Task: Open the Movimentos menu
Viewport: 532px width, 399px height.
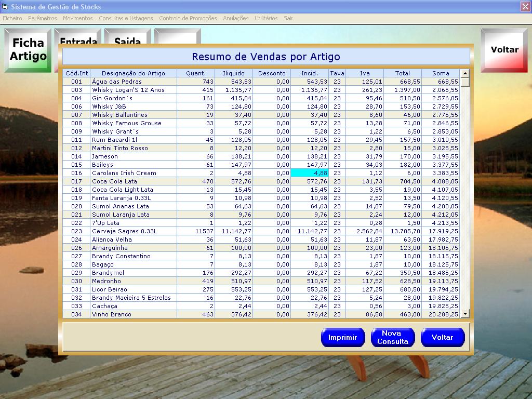Action: 77,18
